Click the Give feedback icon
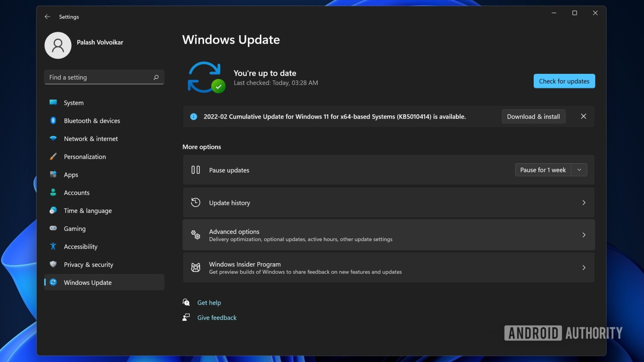This screenshot has width=644, height=362. pos(186,317)
